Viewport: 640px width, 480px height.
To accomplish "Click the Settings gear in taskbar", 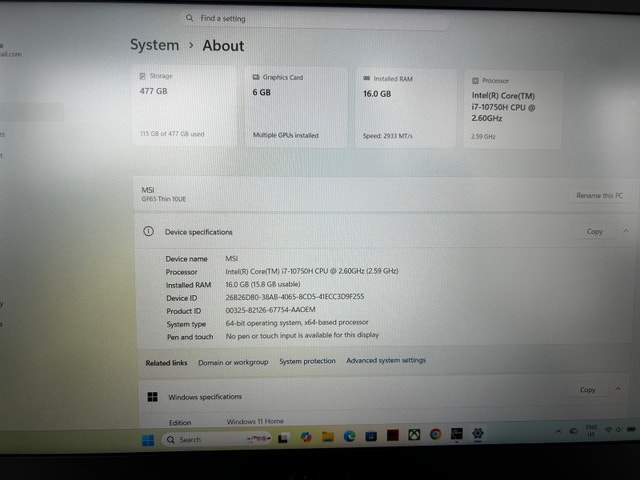I will click(478, 433).
